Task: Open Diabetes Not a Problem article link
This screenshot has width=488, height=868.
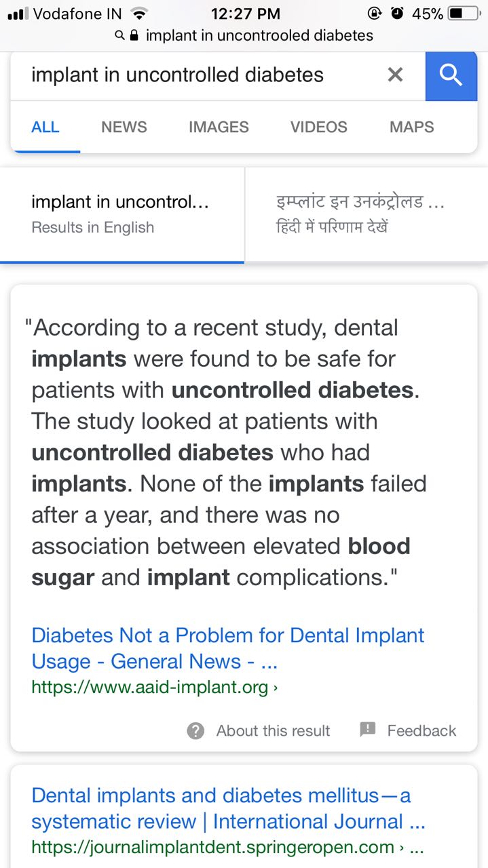Action: [x=227, y=648]
